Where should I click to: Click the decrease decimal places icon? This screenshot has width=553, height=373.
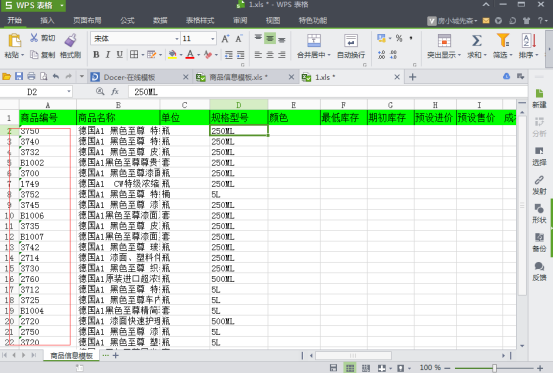click(394, 55)
